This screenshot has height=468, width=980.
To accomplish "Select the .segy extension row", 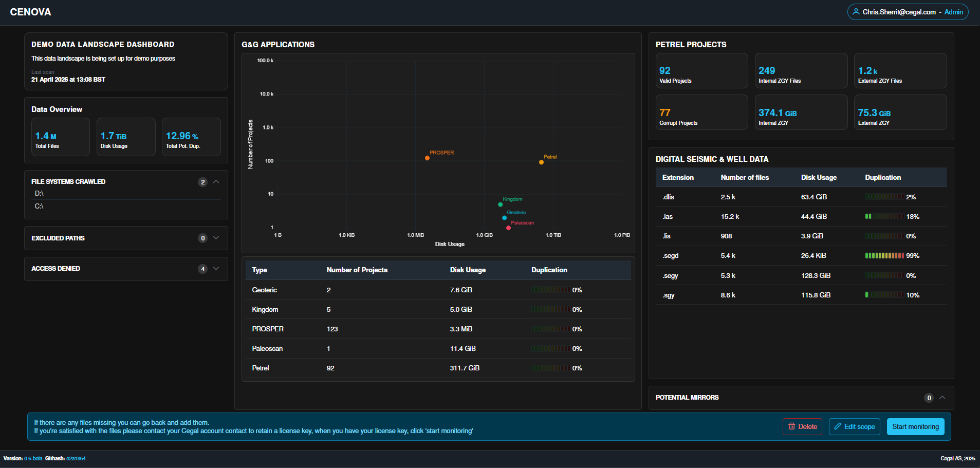I will point(801,275).
